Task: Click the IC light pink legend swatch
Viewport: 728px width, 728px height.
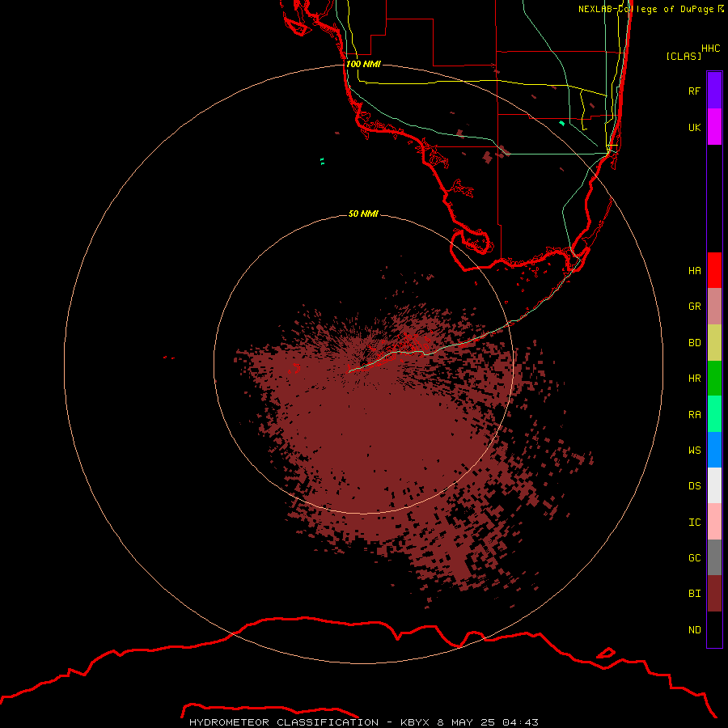Action: point(714,522)
